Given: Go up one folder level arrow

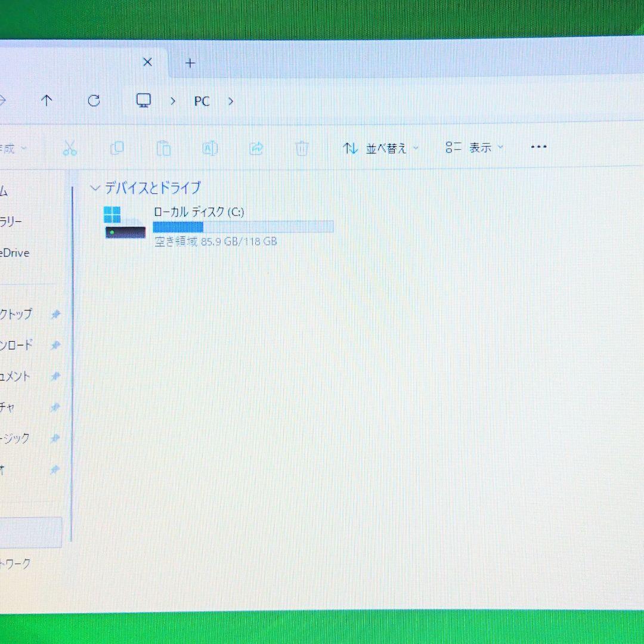Looking at the screenshot, I should coord(47,101).
